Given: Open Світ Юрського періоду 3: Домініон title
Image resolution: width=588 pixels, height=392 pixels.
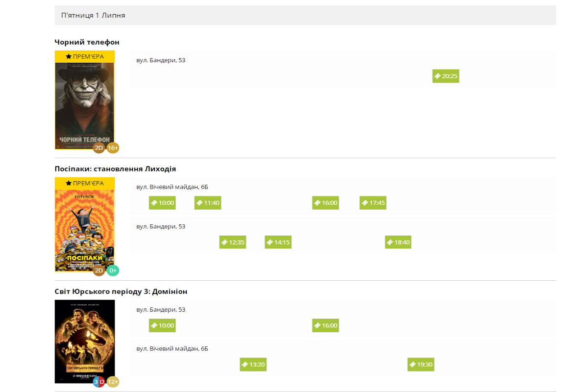Looking at the screenshot, I should point(121,292).
